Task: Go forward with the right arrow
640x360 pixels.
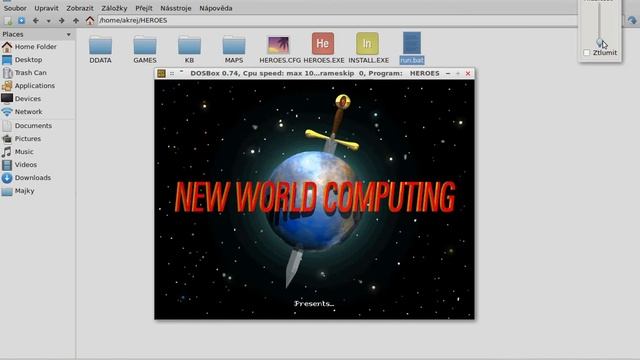Action: tap(61, 20)
